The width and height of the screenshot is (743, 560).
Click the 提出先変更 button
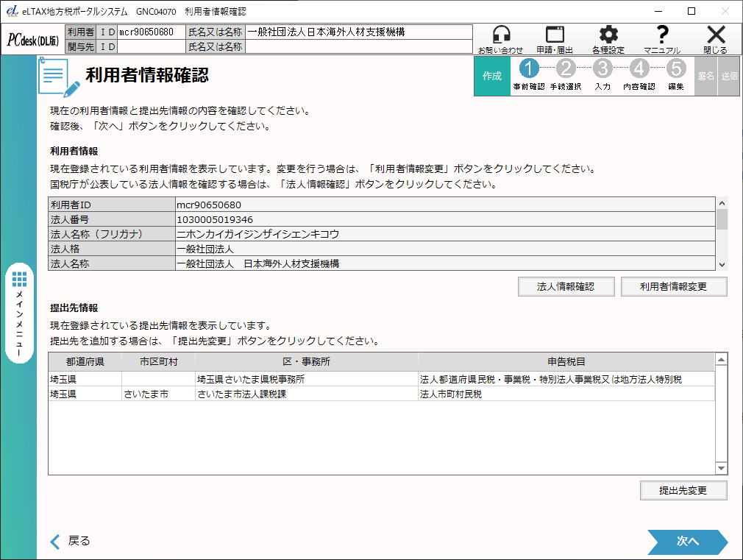pos(683,491)
